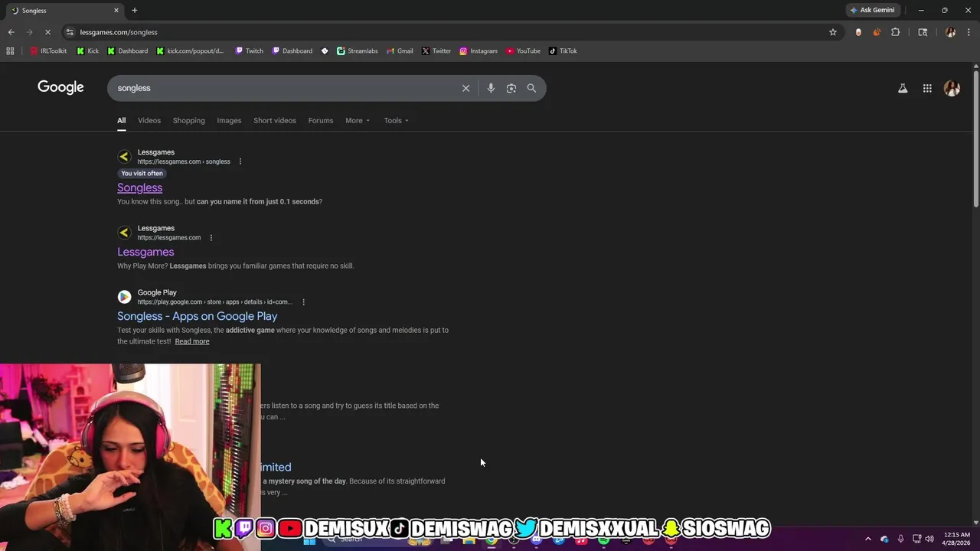This screenshot has height=551, width=980.
Task: Switch to the Short videos tab
Action: [x=275, y=120]
